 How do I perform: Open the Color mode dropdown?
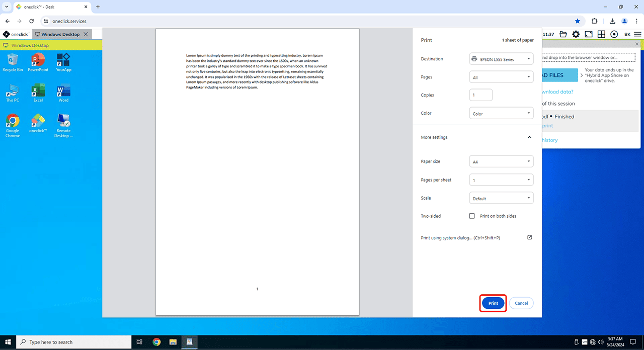(x=501, y=114)
